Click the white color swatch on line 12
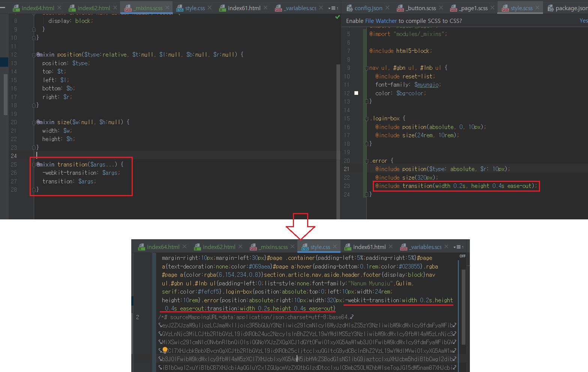Image resolution: width=588 pixels, height=372 pixels. (x=356, y=93)
